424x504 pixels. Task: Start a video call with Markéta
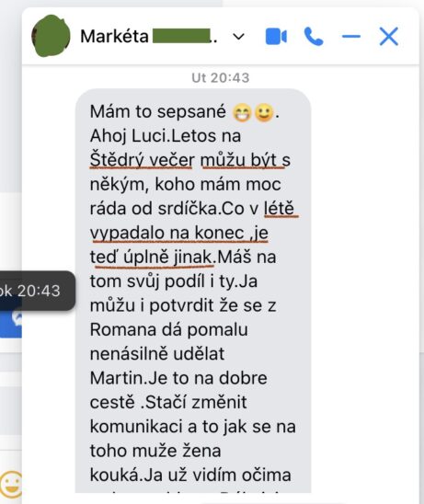click(276, 36)
